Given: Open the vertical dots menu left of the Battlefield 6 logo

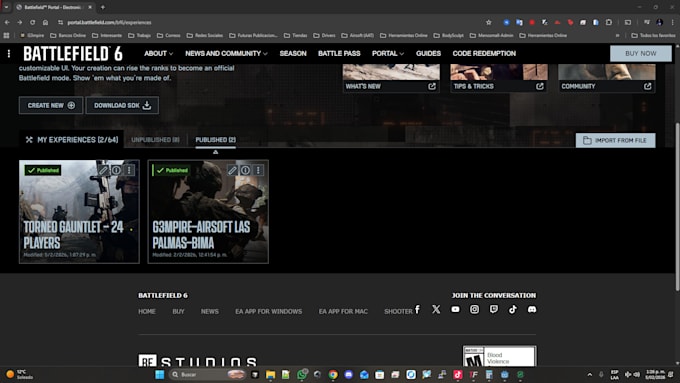Looking at the screenshot, I should 9,53.
